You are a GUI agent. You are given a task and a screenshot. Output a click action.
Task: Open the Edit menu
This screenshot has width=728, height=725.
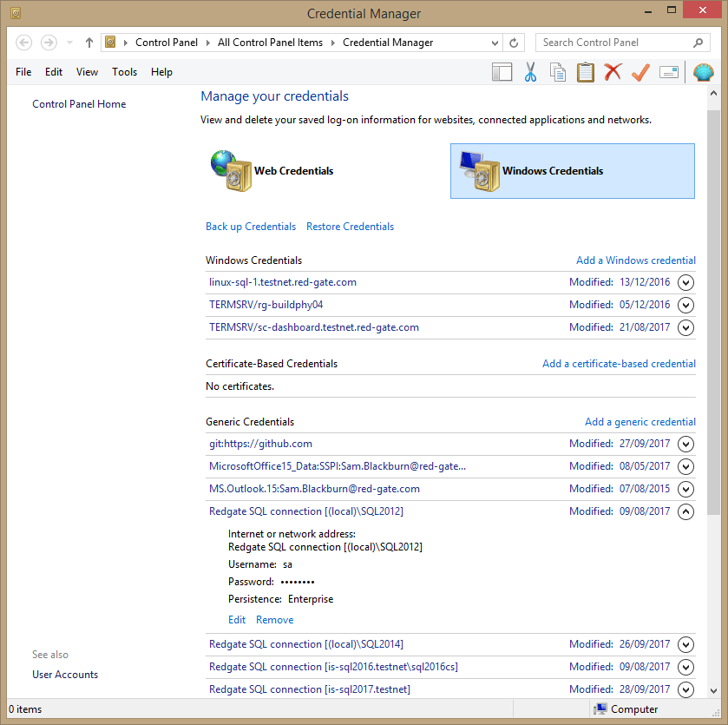pyautogui.click(x=54, y=72)
